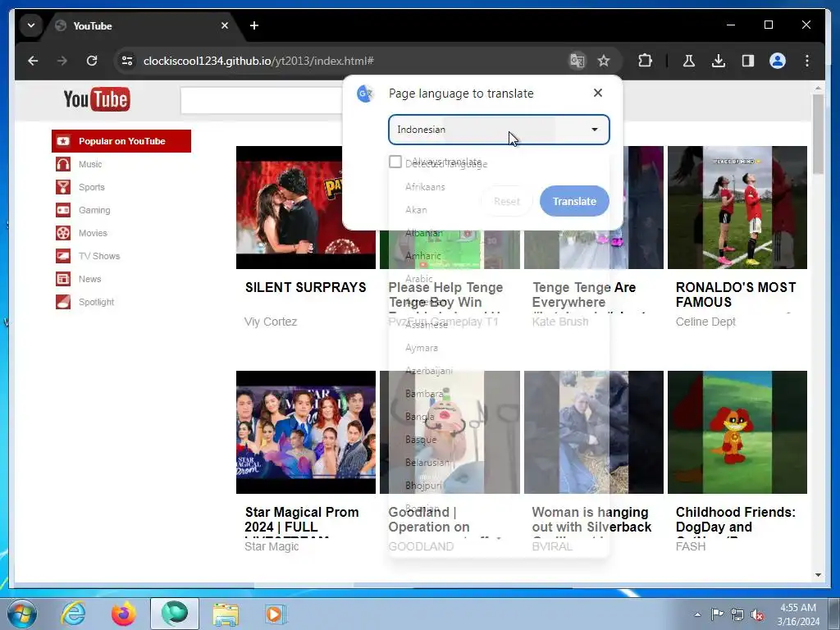The width and height of the screenshot is (840, 630).
Task: Launch Internet Explorer from taskbar
Action: (73, 614)
